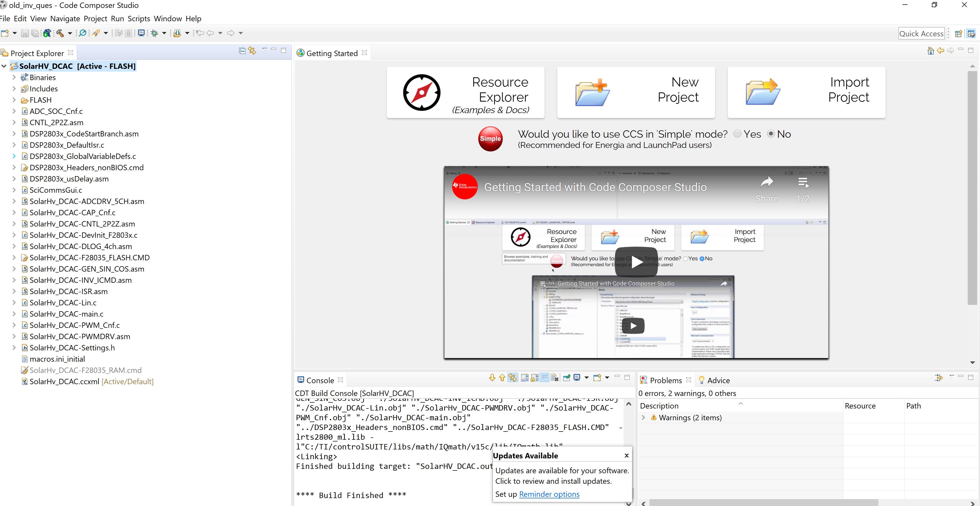The height and width of the screenshot is (506, 980).
Task: Open the Build hammer dropdown arrow
Action: pyautogui.click(x=70, y=33)
